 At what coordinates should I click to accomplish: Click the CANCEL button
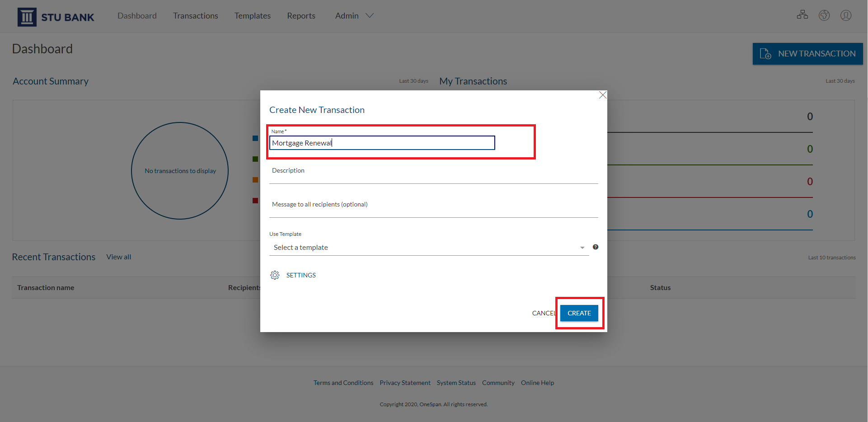click(544, 313)
